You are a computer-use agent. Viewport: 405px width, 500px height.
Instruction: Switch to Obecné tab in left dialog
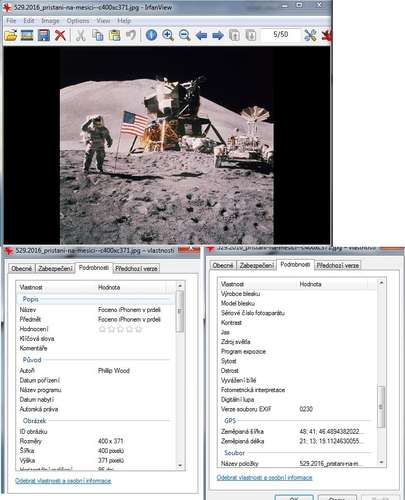(x=22, y=268)
